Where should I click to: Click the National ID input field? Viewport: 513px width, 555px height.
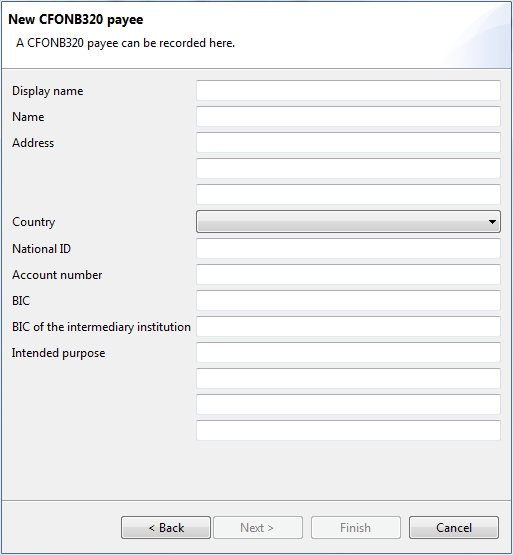pos(348,248)
